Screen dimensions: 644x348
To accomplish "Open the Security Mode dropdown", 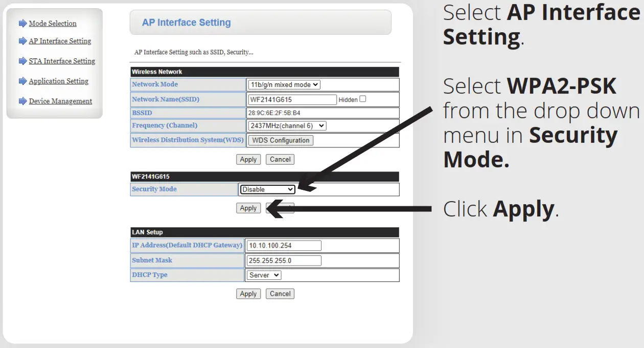I will click(x=268, y=189).
